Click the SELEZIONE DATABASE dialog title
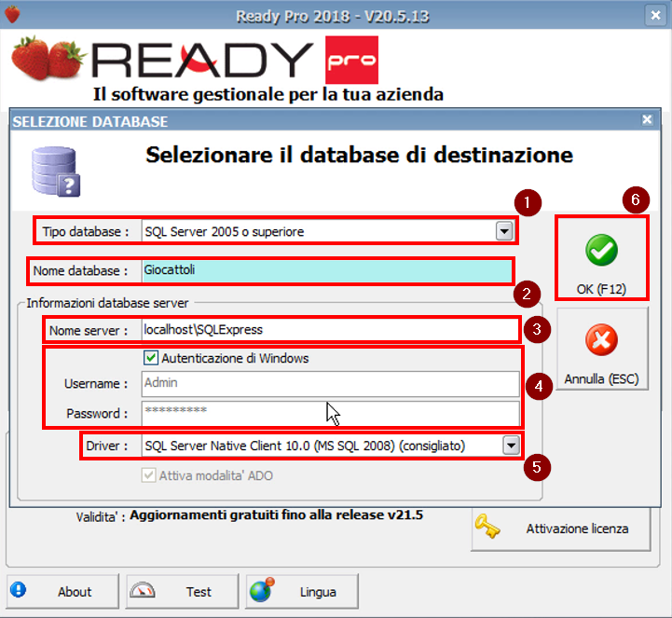The width and height of the screenshot is (672, 618). (x=90, y=122)
